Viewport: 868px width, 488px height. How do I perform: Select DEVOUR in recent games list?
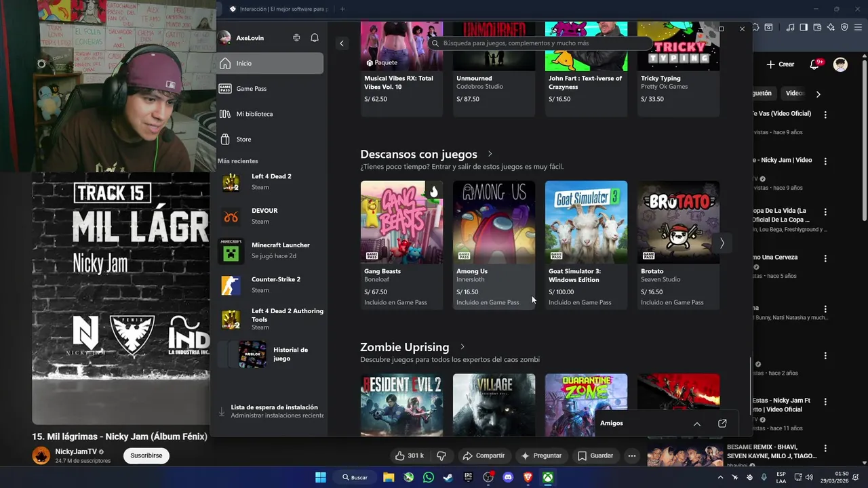click(270, 216)
